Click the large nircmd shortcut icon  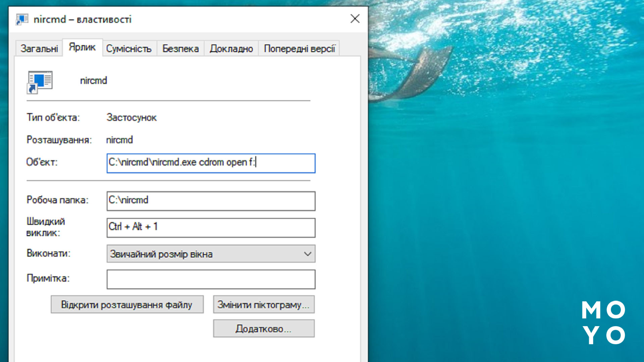tap(40, 82)
